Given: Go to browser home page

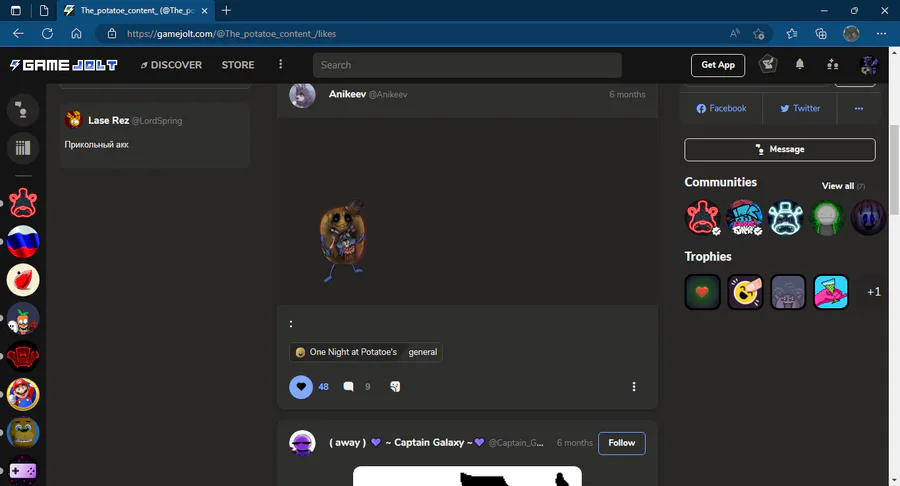Looking at the screenshot, I should (76, 33).
